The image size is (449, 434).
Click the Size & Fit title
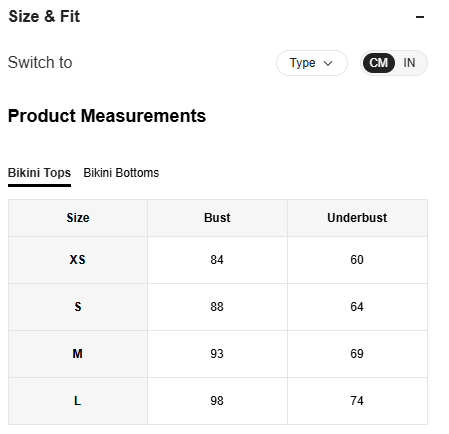click(x=44, y=16)
